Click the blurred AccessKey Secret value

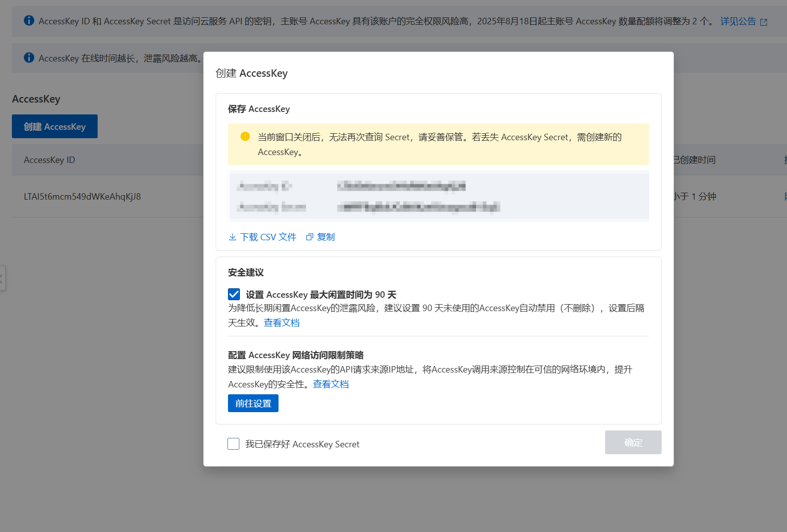419,207
